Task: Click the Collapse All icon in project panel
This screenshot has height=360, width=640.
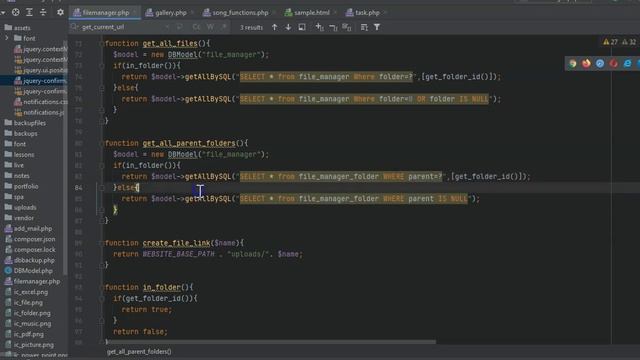Action: pos(43,12)
